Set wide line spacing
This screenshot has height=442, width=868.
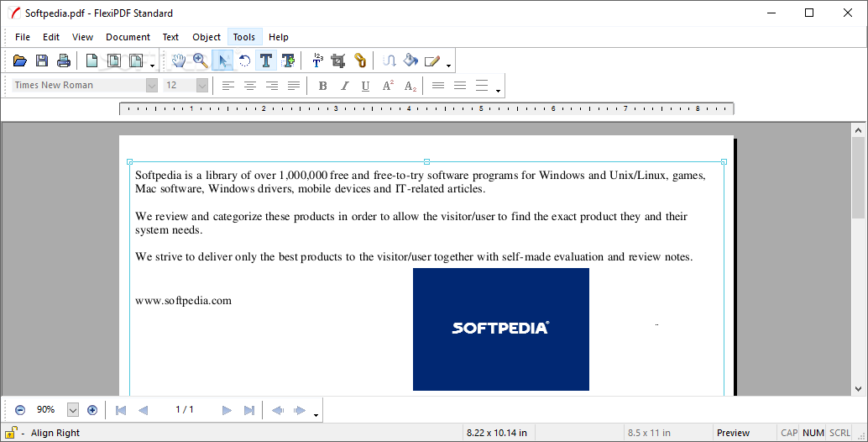point(482,86)
